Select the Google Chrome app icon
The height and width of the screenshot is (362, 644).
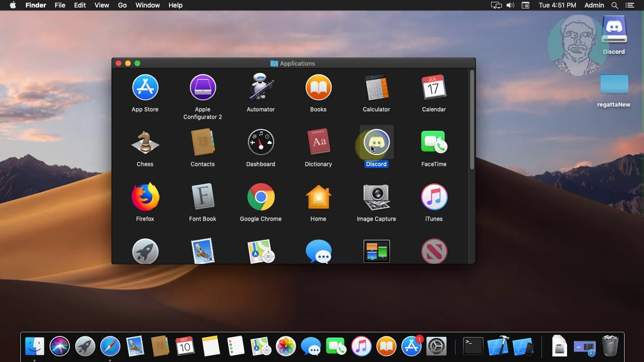click(x=261, y=197)
